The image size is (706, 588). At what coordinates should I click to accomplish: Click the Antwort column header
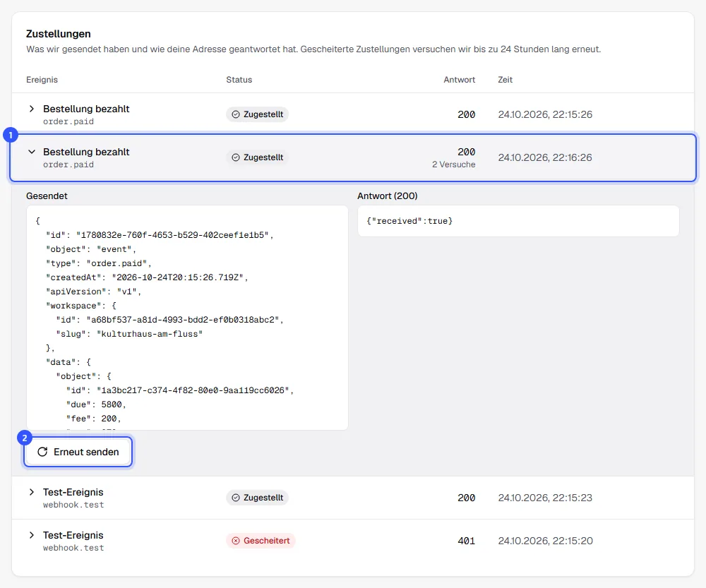[460, 80]
